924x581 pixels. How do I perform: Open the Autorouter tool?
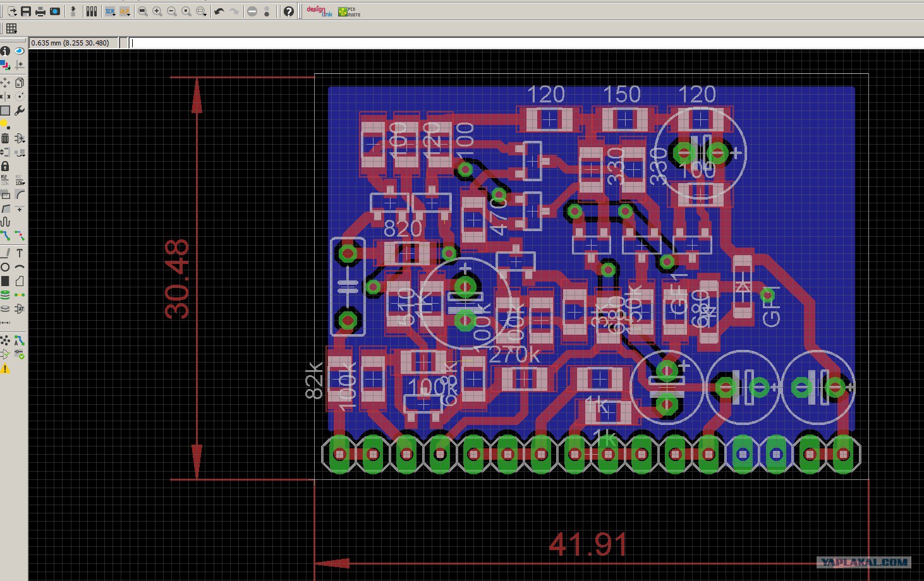(20, 340)
